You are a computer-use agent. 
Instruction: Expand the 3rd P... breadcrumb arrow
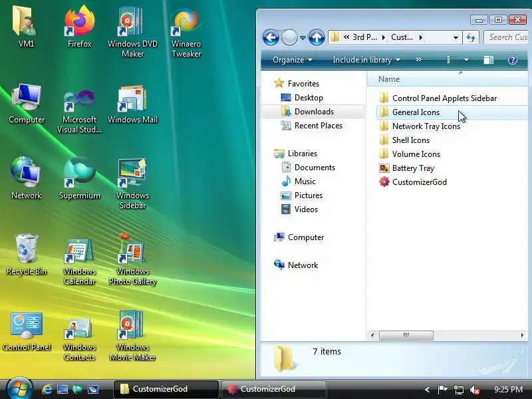click(x=384, y=37)
